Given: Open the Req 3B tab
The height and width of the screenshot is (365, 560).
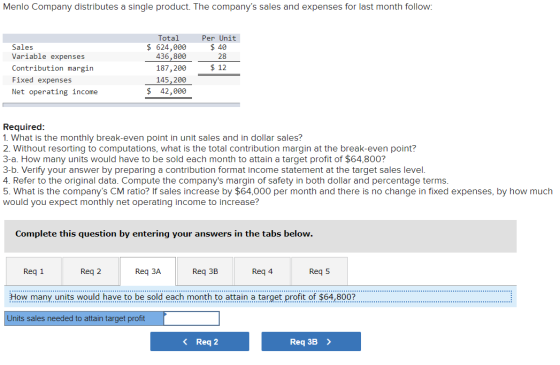Looking at the screenshot, I should pos(205,271).
